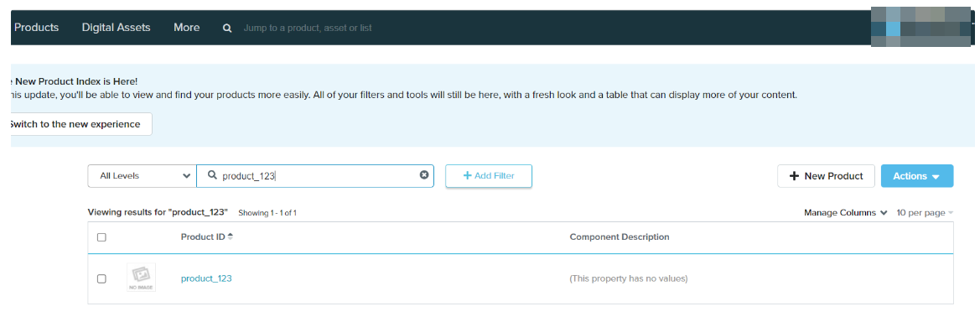The height and width of the screenshot is (322, 980).
Task: Open Digital Assets in the navigation bar
Action: (117, 28)
